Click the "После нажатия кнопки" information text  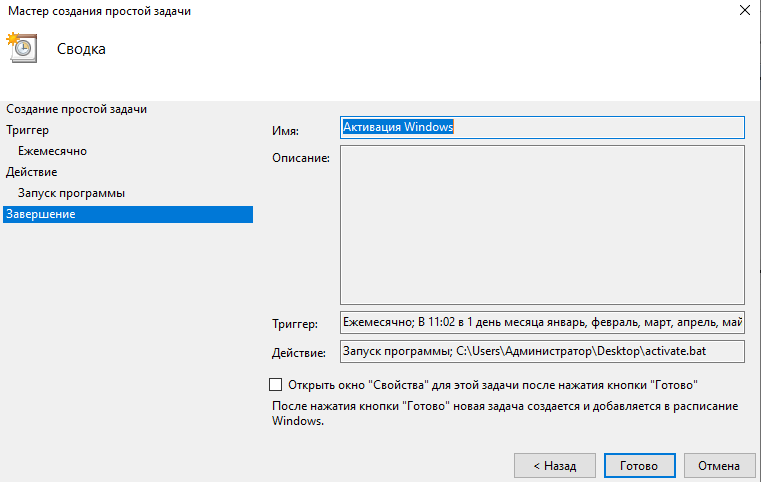pyautogui.click(x=505, y=414)
